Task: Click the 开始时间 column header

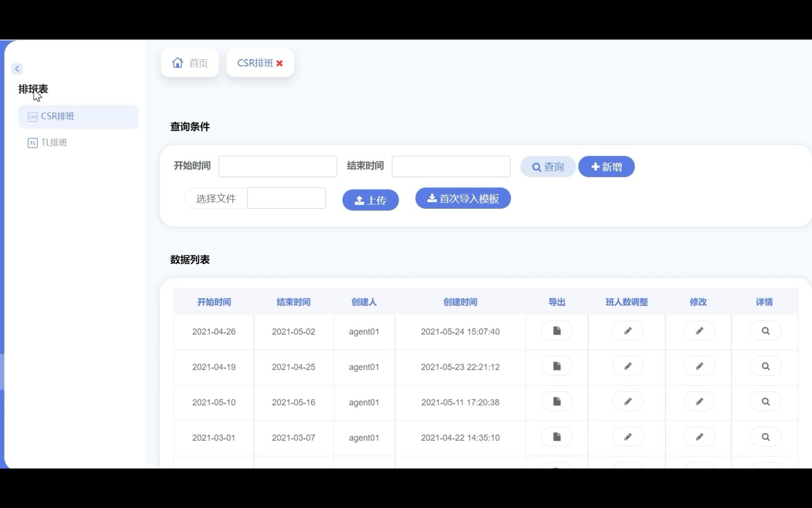Action: [214, 302]
